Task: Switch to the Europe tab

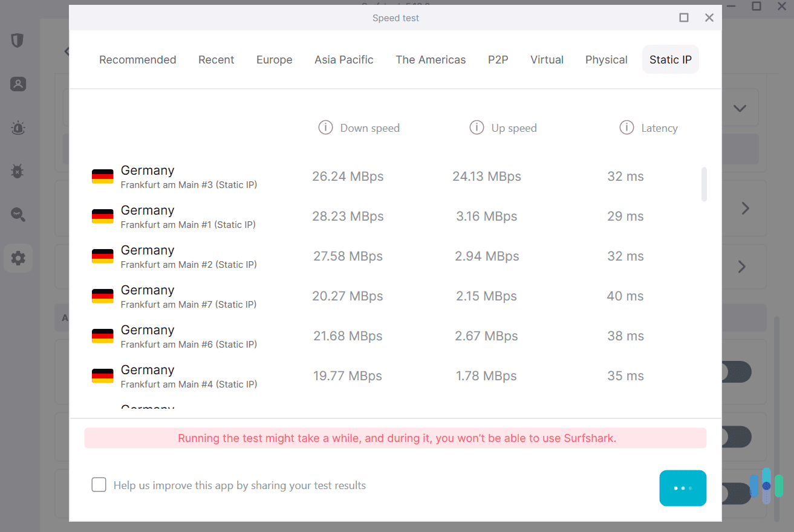Action: click(x=274, y=59)
